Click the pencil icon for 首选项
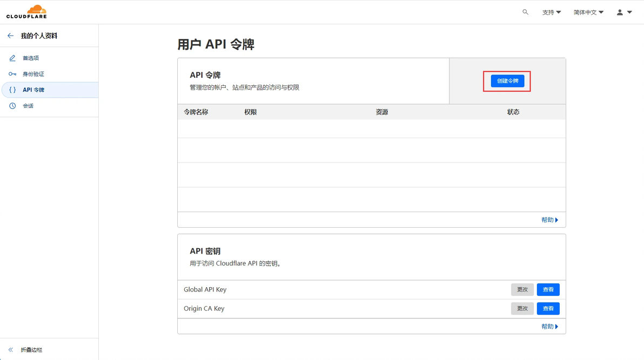Viewport: 644px width, 360px height. (x=12, y=58)
